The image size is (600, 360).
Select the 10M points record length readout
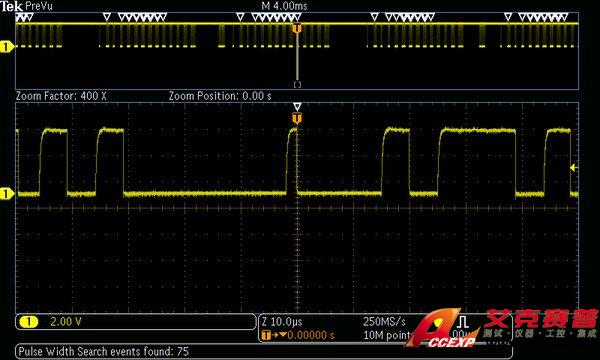[386, 336]
